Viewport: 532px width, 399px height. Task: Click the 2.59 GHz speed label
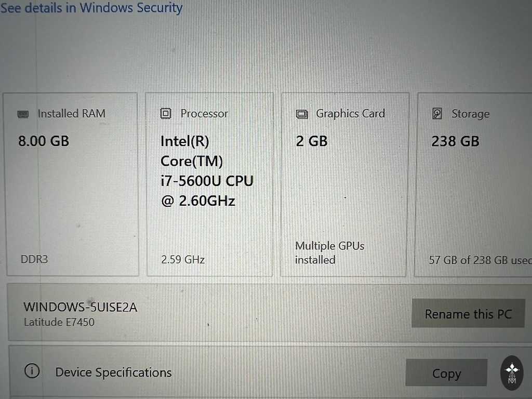pyautogui.click(x=183, y=259)
